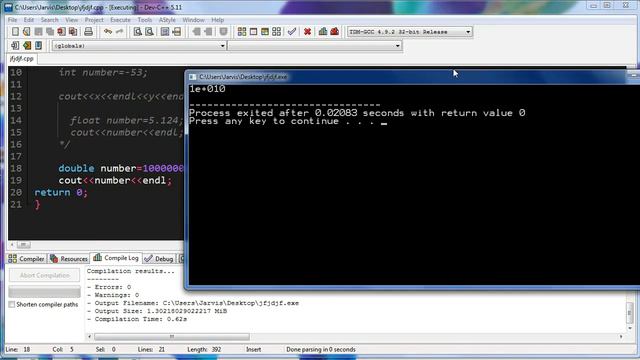The height and width of the screenshot is (360, 640).
Task: Redo the last edit
Action: click(119, 32)
